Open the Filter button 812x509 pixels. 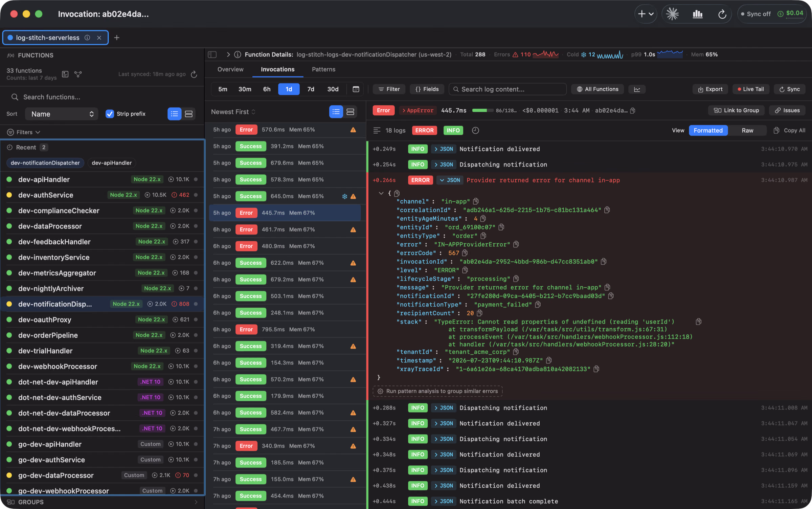pos(389,89)
